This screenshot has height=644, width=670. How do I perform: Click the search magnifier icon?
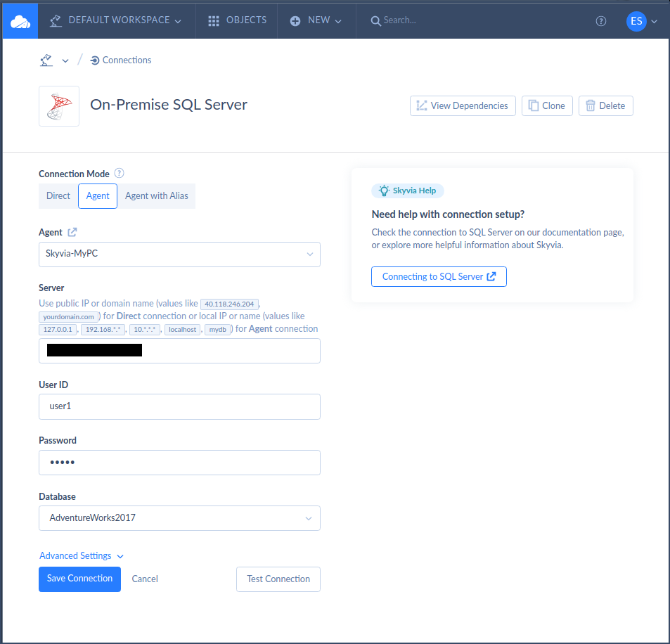pos(375,20)
